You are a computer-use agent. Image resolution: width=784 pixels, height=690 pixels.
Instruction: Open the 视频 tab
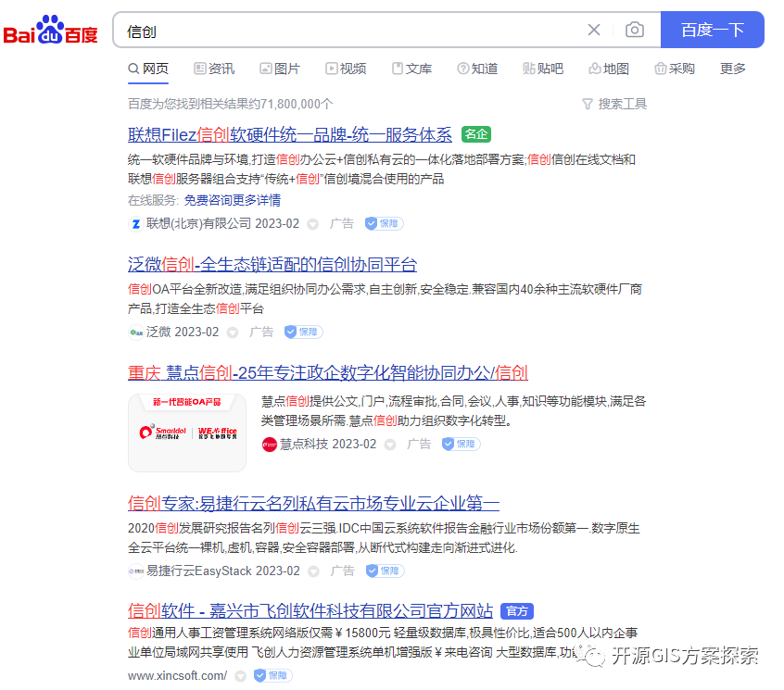(346, 69)
